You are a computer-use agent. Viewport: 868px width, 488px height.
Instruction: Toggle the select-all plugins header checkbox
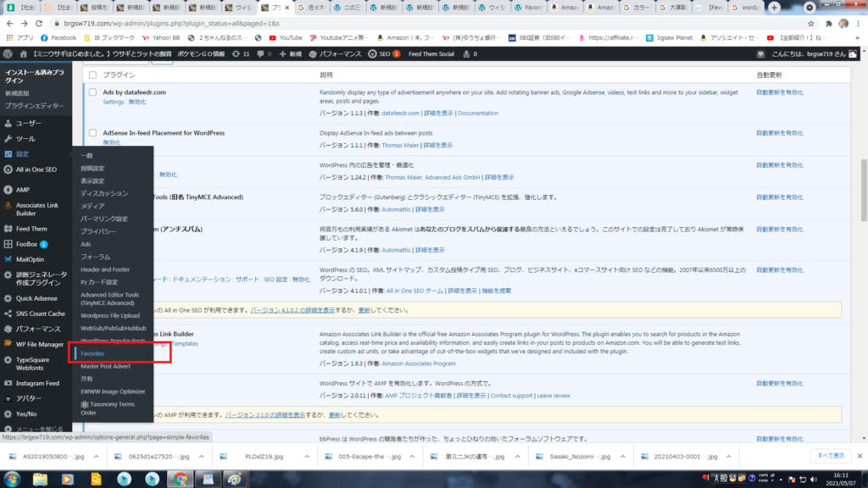(92, 75)
